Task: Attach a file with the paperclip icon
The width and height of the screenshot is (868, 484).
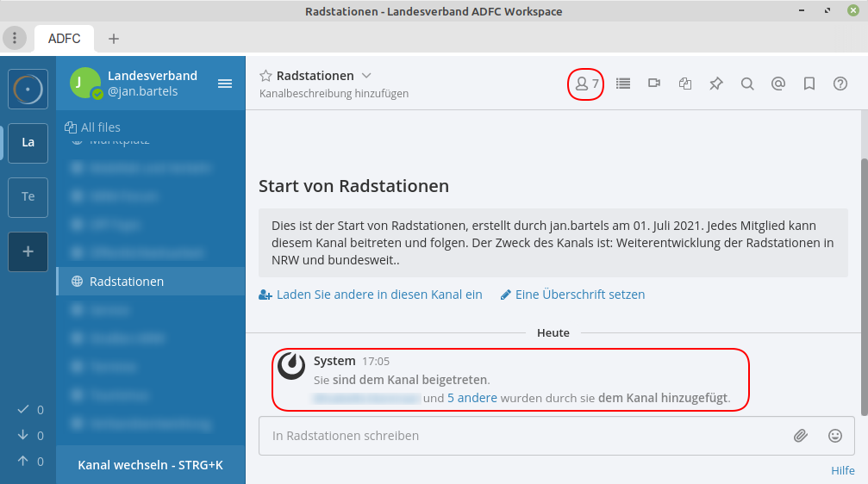Action: tap(801, 436)
